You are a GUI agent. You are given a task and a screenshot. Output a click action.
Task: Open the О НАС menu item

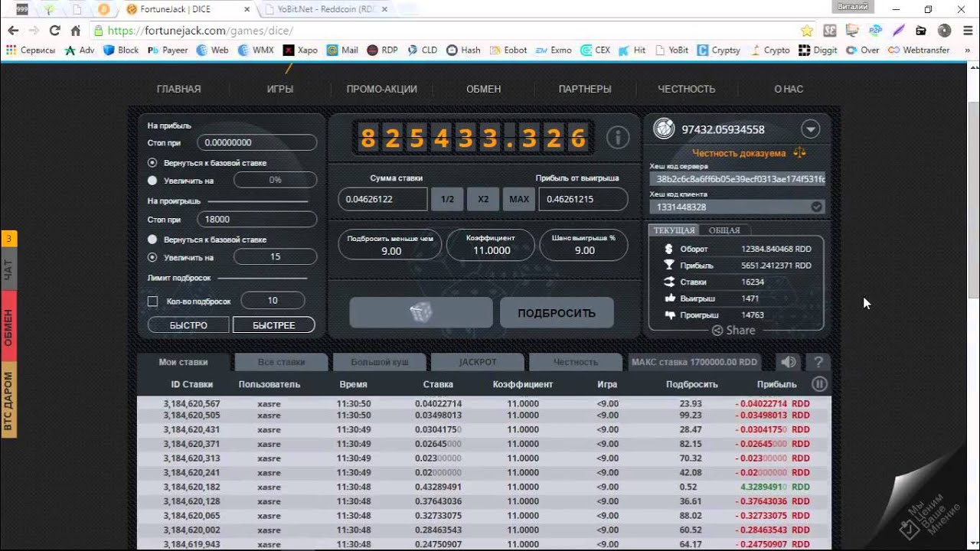tap(789, 89)
